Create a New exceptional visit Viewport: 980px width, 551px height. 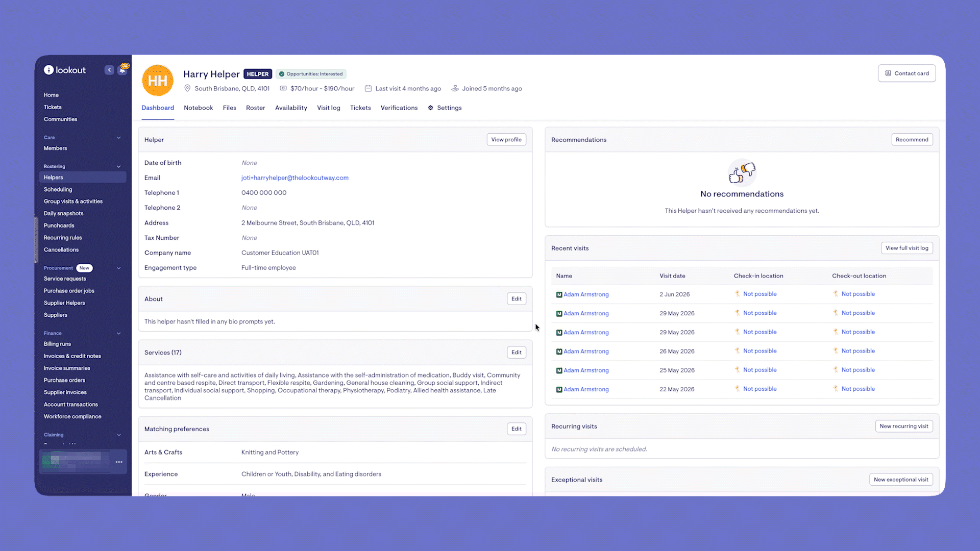(901, 480)
